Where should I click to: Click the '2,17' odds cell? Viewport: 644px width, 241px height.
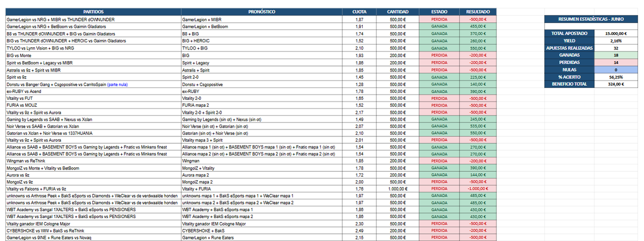(360, 113)
